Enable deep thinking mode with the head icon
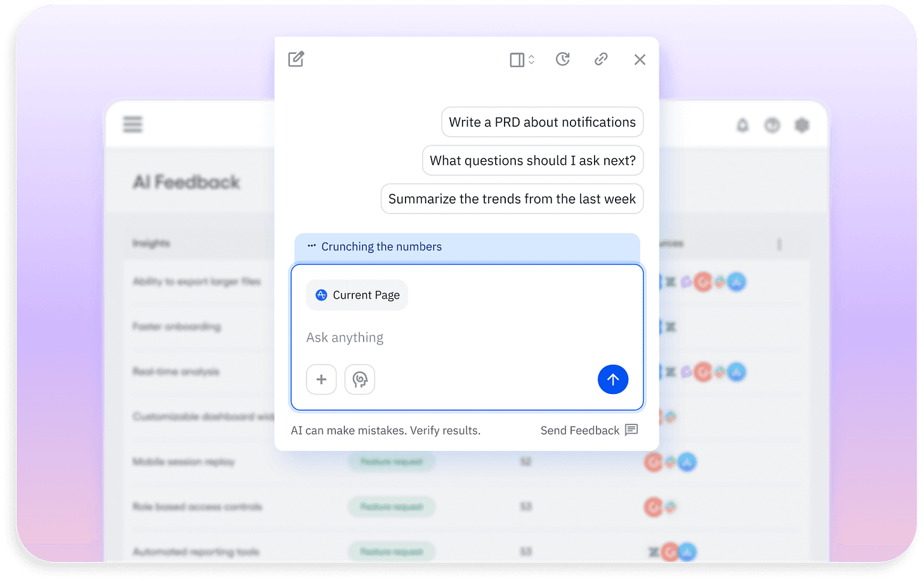The image size is (924, 581). 359,379
